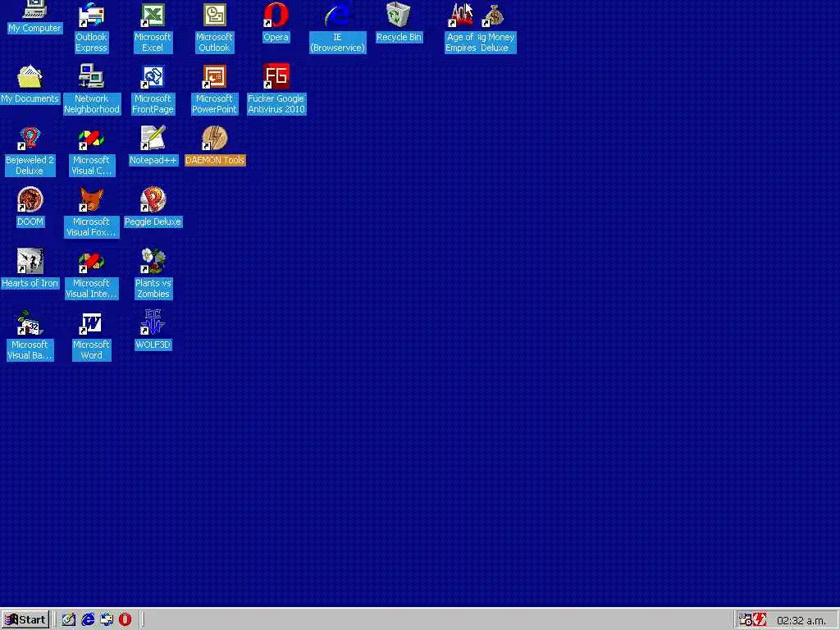Screen dimensions: 840x630
Task: Select the Microsoft Visual FoxPro fox icon
Action: click(91, 200)
